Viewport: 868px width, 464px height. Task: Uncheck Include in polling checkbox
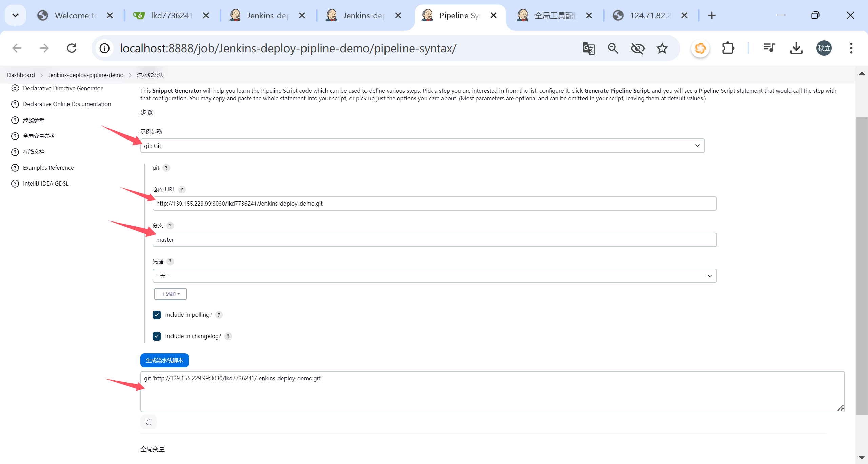coord(157,315)
